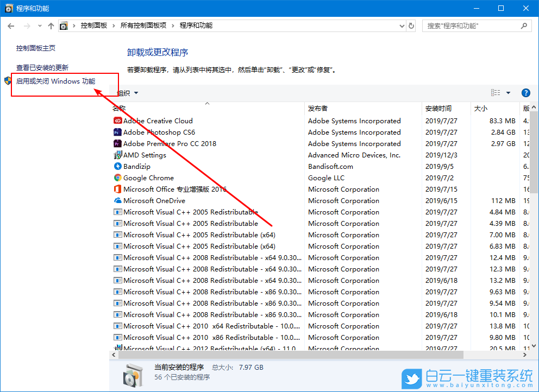Select the Microsoft OneDrive cloud icon
Screen dimensions: 539x392
click(x=117, y=200)
